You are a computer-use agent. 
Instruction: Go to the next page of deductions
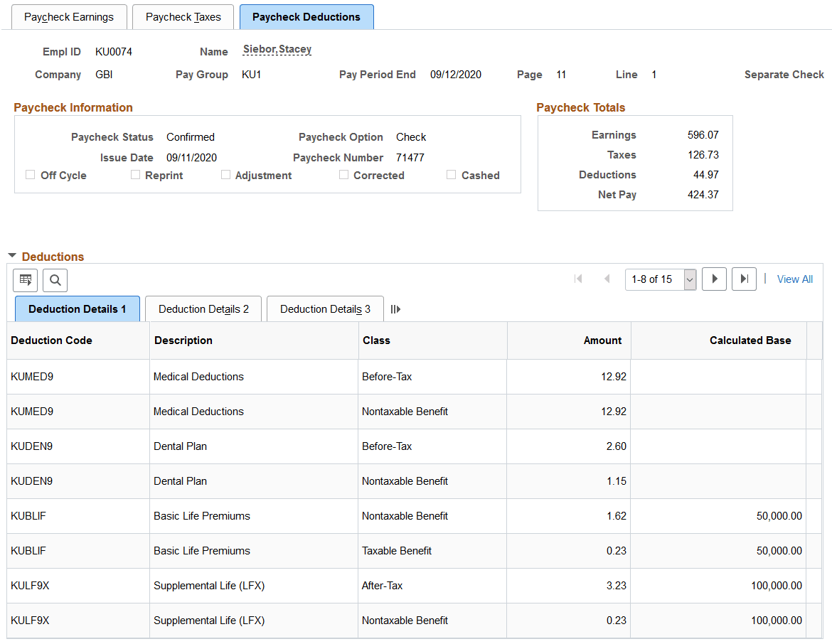click(714, 279)
